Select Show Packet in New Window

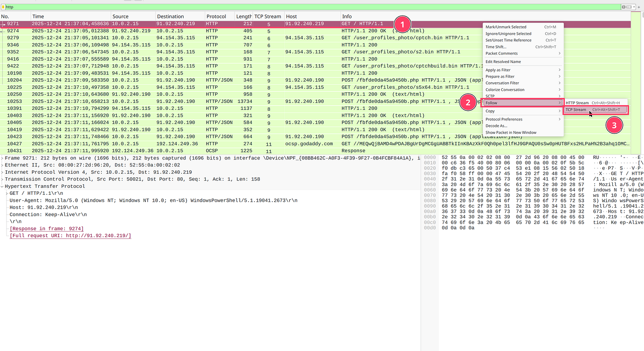(x=523, y=132)
